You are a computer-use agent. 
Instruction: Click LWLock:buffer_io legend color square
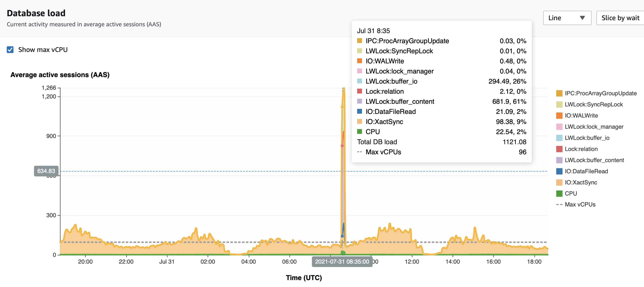(x=559, y=138)
